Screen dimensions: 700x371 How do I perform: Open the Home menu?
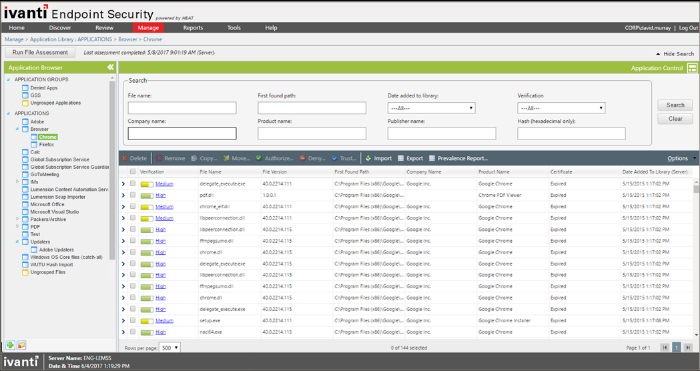point(17,28)
